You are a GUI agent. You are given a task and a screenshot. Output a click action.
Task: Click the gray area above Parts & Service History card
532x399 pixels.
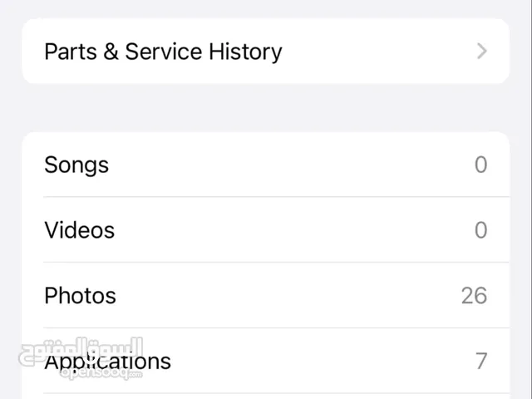266,9
